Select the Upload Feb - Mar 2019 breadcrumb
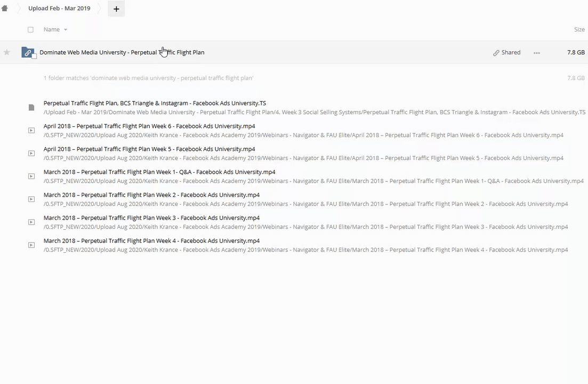588x384 pixels. coord(59,9)
